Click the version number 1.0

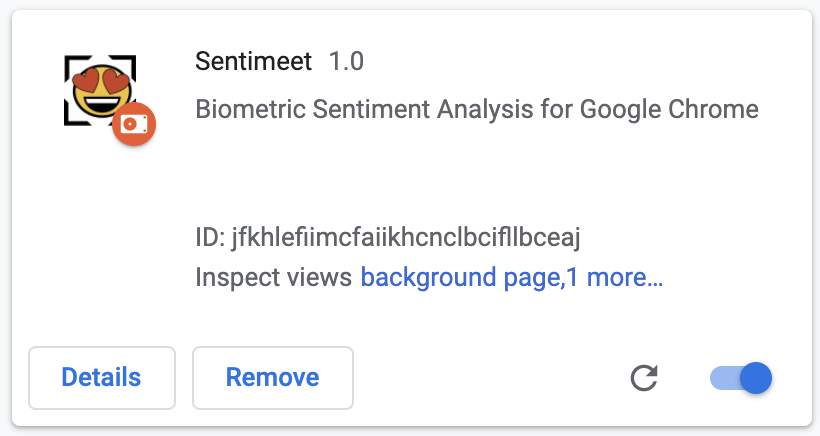[x=346, y=62]
